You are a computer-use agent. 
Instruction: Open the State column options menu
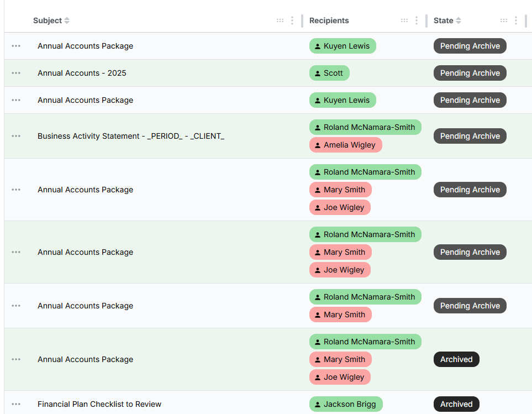(516, 20)
